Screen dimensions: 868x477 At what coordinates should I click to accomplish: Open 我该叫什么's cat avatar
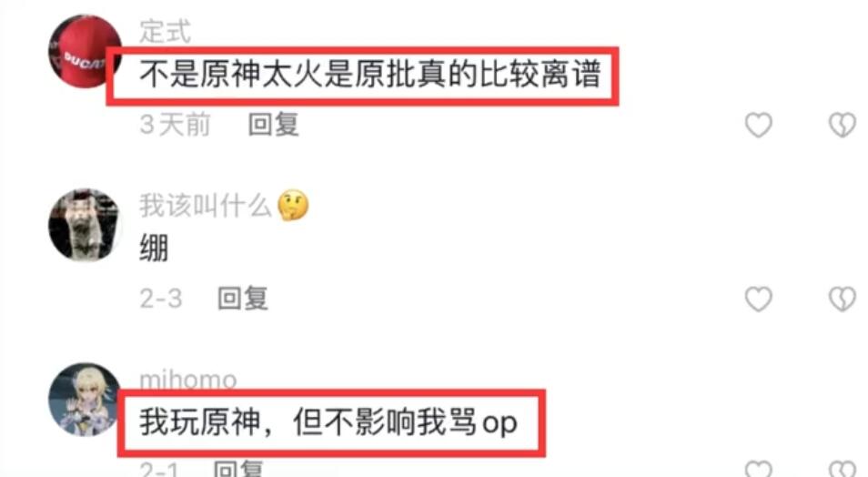86,225
